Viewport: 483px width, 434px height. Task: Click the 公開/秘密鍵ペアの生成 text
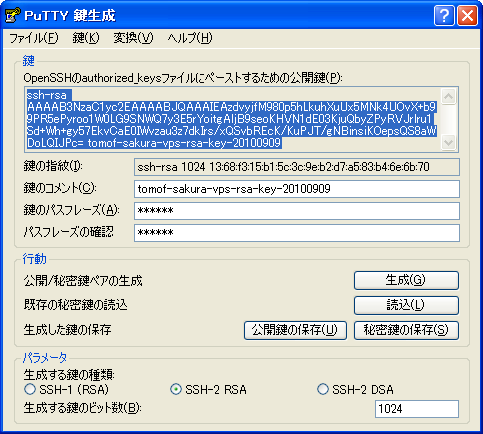[x=83, y=281]
